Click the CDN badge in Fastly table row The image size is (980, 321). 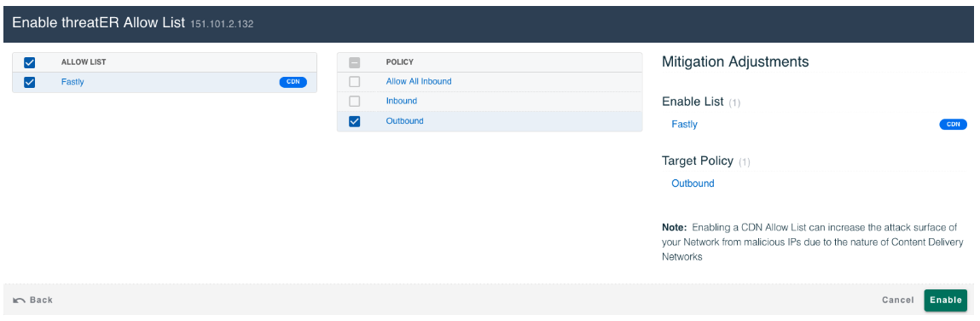point(293,82)
